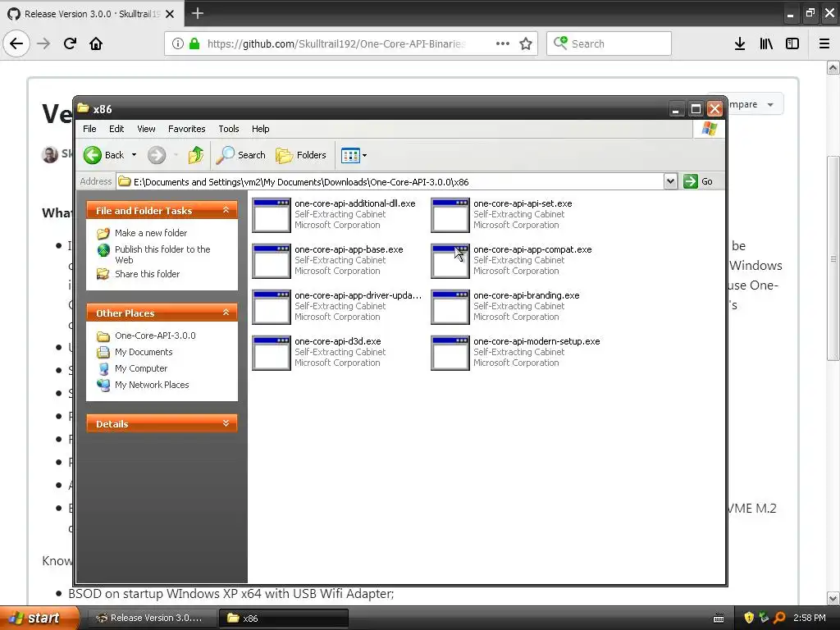The width and height of the screenshot is (840, 630).
Task: Click Publish this folder to the Web
Action: click(162, 254)
